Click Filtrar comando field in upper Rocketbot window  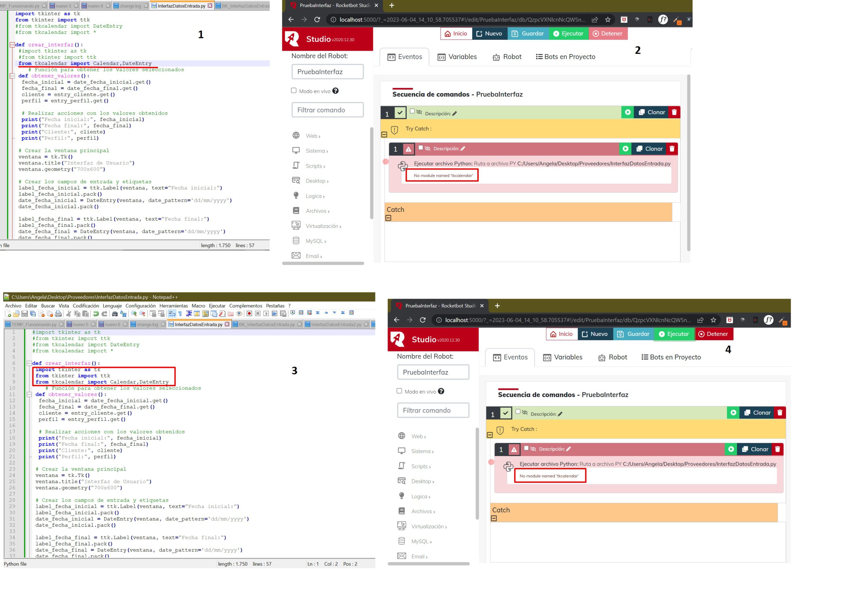click(327, 110)
